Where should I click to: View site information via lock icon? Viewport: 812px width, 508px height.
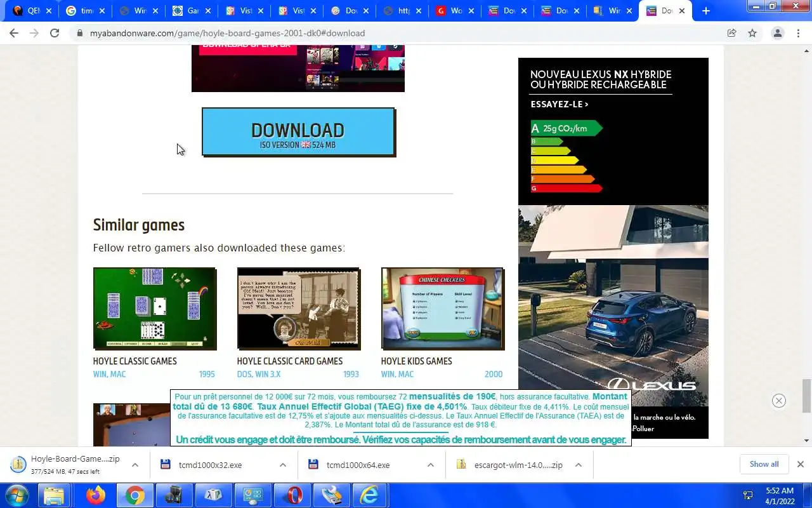tap(80, 33)
